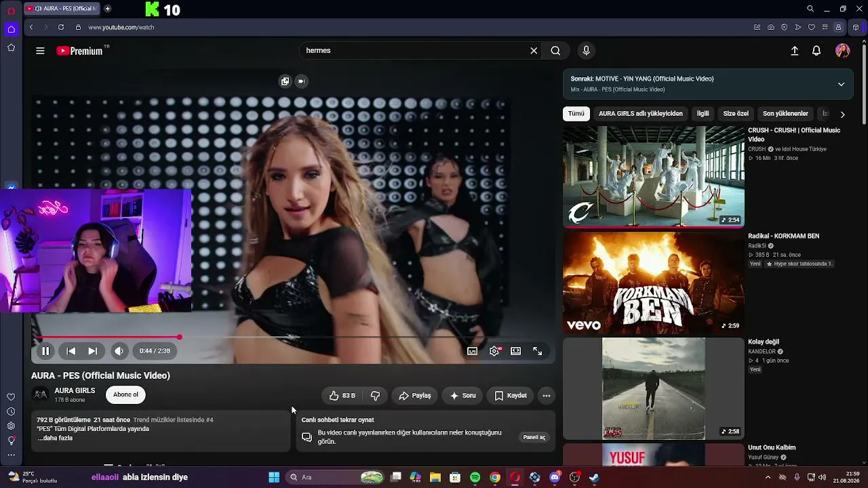Show hidden system tray icons
Screen dimensions: 868x488
768,477
